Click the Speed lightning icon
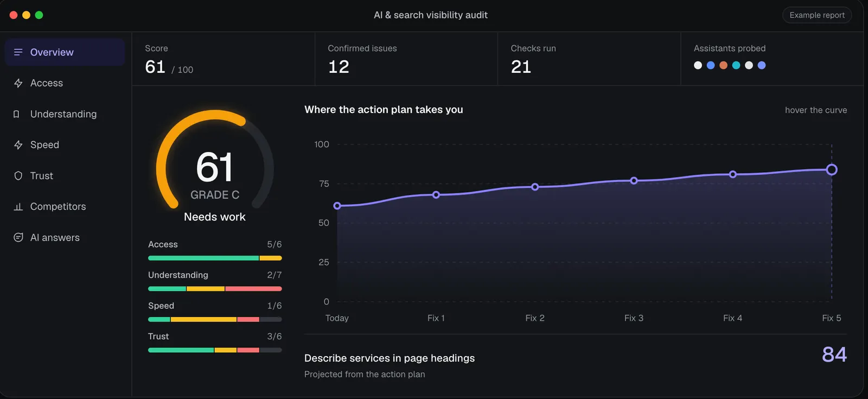The image size is (868, 399). pyautogui.click(x=18, y=145)
